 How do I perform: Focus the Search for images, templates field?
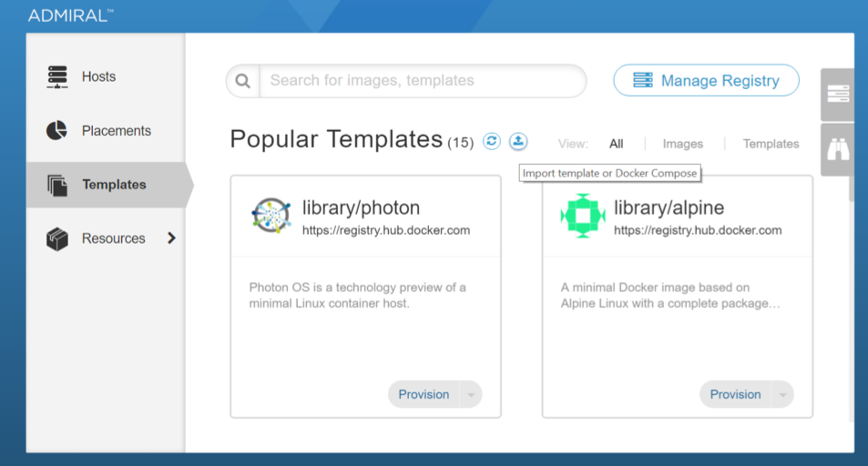point(423,81)
